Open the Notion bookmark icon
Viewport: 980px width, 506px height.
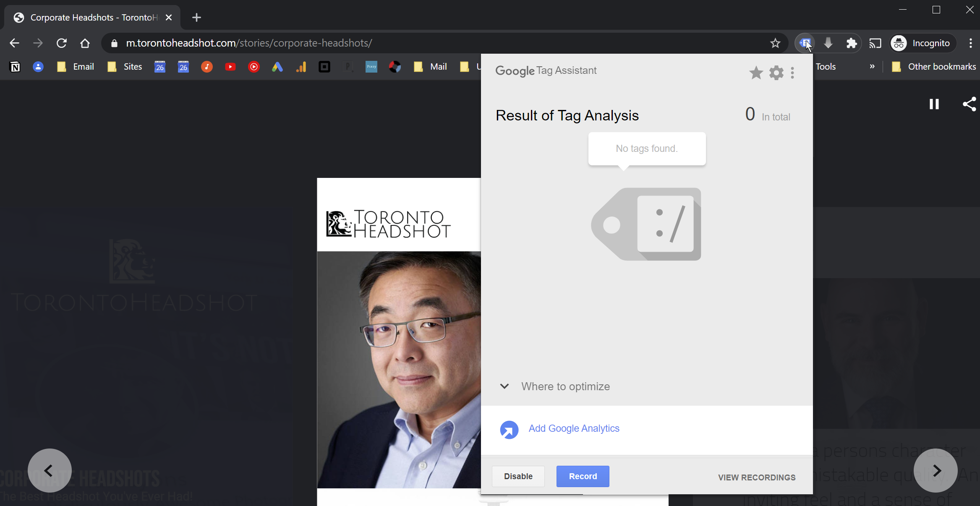tap(15, 66)
